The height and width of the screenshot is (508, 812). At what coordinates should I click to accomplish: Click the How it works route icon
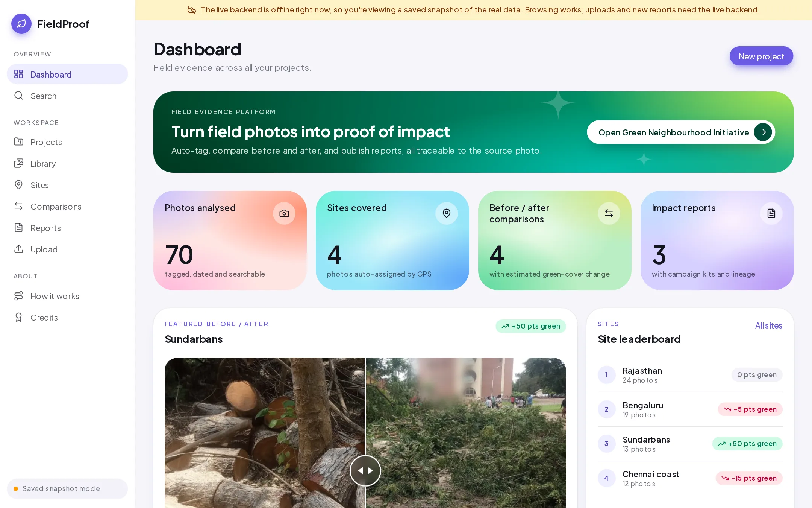(18, 296)
